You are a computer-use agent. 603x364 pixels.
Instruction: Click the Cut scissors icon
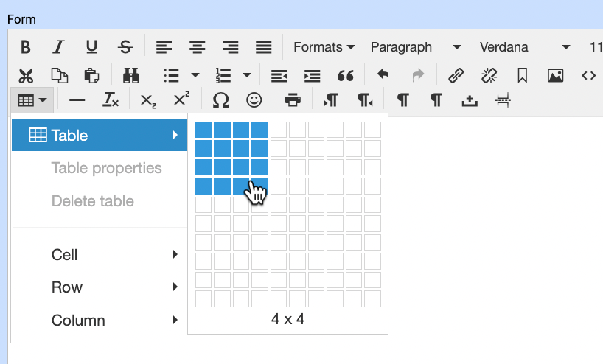(26, 75)
